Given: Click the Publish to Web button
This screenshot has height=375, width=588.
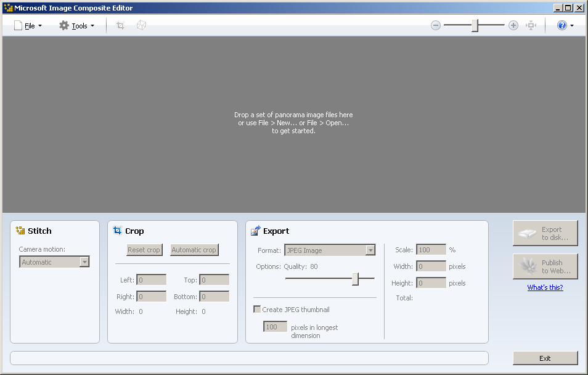Looking at the screenshot, I should 545,266.
